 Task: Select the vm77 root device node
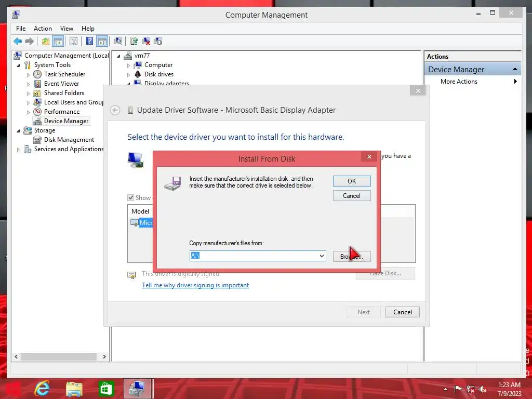142,56
